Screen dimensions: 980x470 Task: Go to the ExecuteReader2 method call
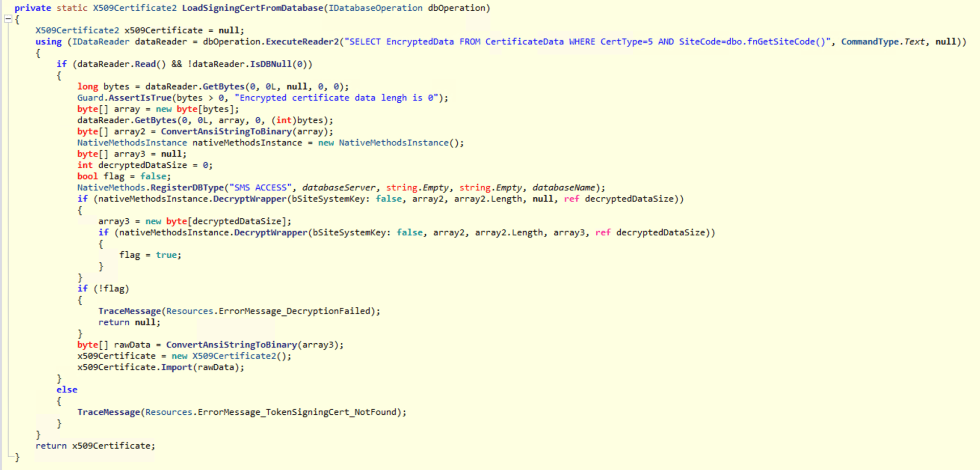tap(302, 42)
